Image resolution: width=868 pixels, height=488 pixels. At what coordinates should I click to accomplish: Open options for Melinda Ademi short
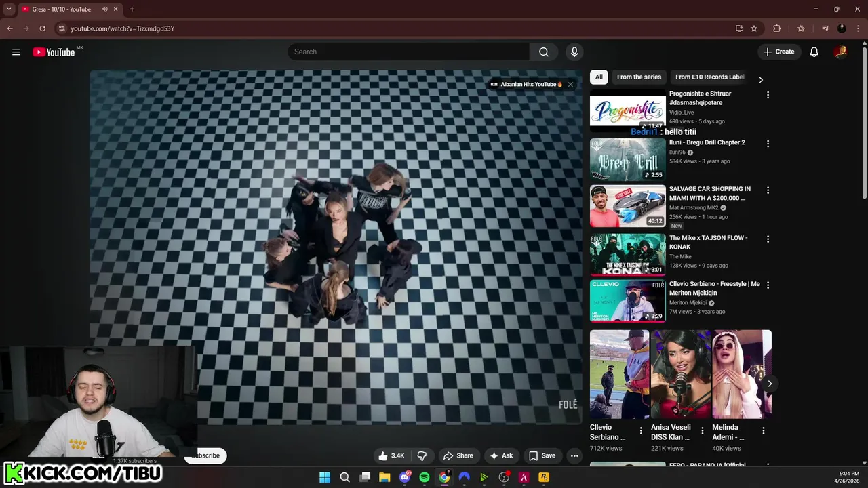click(x=763, y=431)
